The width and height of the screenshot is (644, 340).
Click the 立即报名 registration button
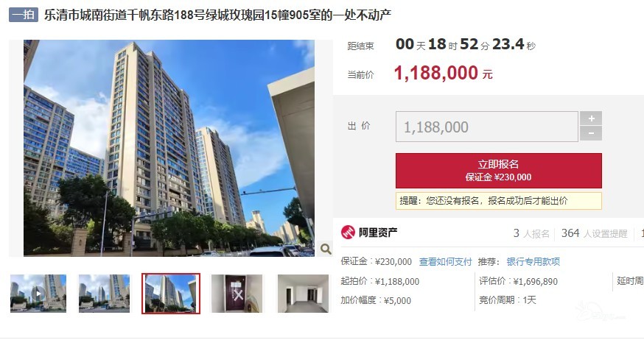499,171
